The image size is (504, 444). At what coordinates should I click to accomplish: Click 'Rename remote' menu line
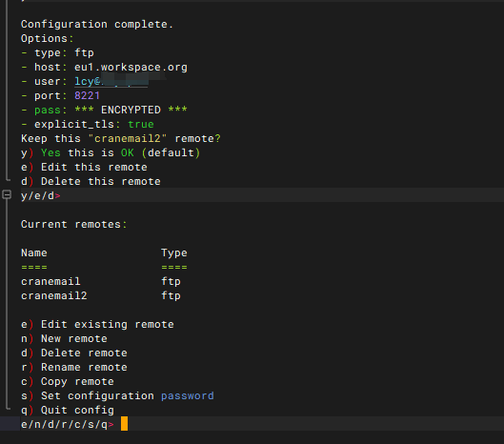74,367
